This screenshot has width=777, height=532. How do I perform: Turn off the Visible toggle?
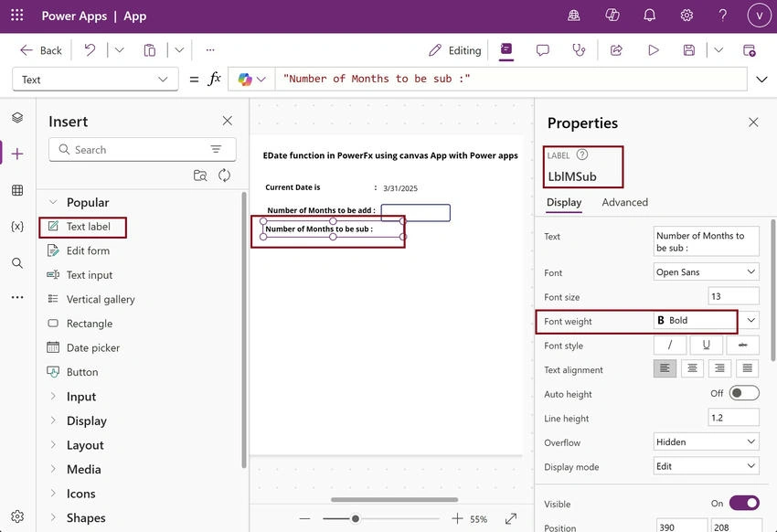(x=744, y=504)
